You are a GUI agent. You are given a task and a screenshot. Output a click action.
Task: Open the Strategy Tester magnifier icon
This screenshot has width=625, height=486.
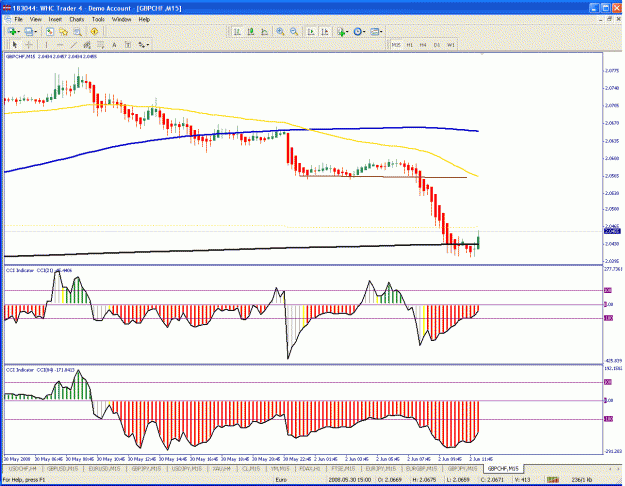77,31
